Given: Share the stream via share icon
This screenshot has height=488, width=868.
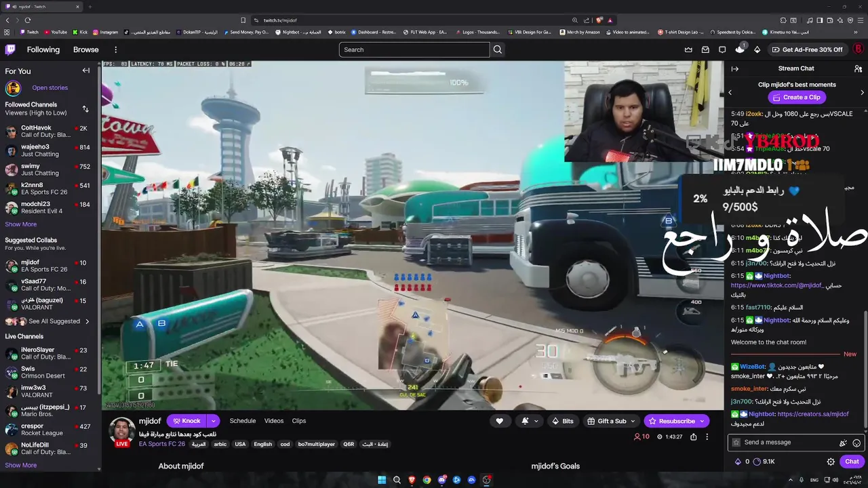Looking at the screenshot, I should point(693,437).
